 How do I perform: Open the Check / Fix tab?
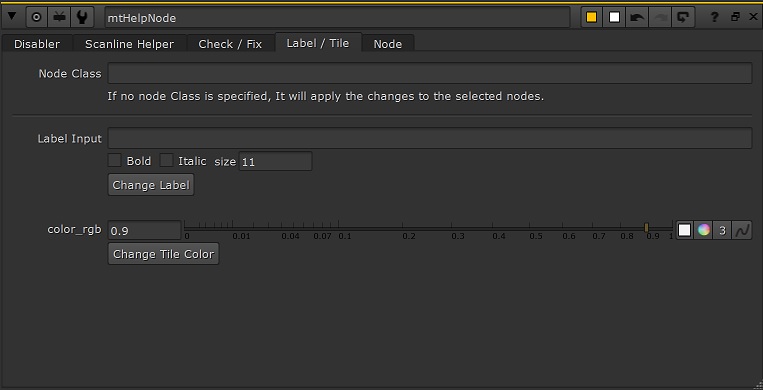click(230, 44)
